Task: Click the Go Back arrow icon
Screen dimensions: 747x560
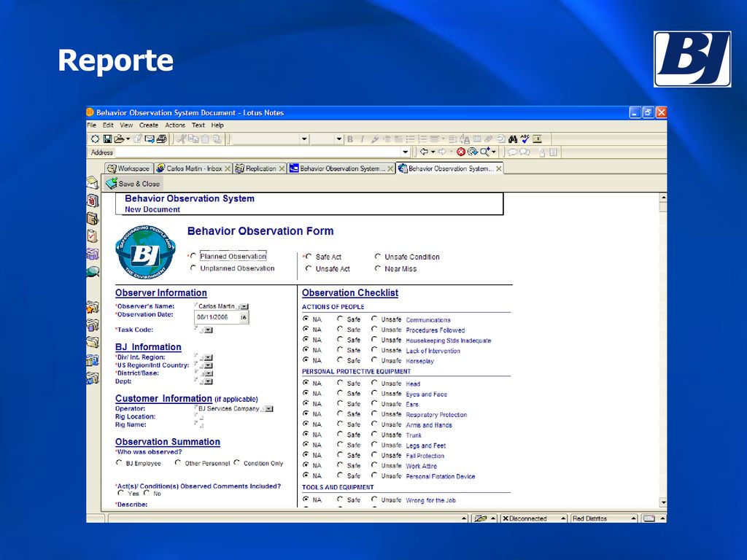Action: tap(424, 152)
